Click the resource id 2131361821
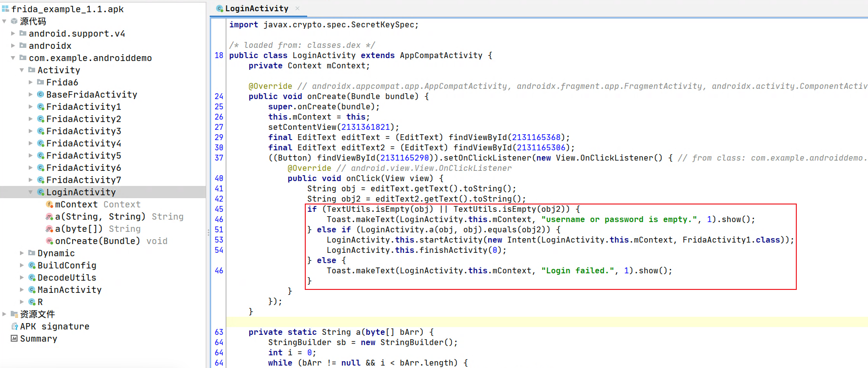The width and height of the screenshot is (868, 368). (366, 127)
